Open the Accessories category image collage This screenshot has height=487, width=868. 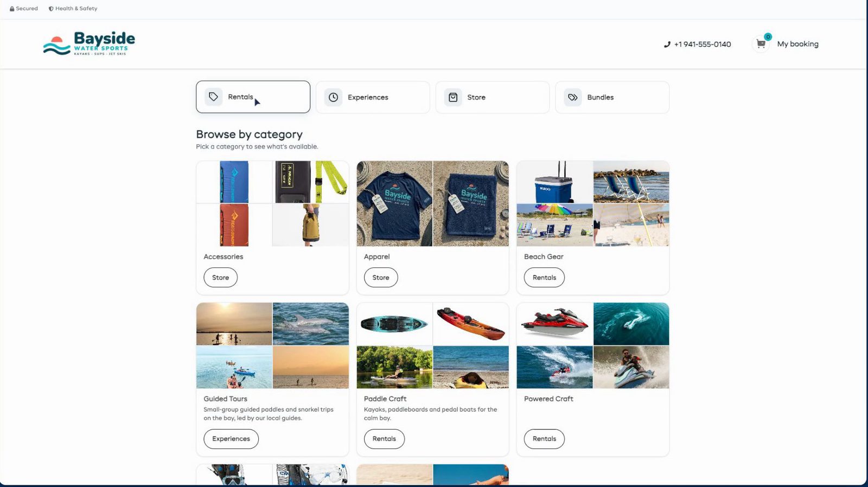pyautogui.click(x=272, y=204)
